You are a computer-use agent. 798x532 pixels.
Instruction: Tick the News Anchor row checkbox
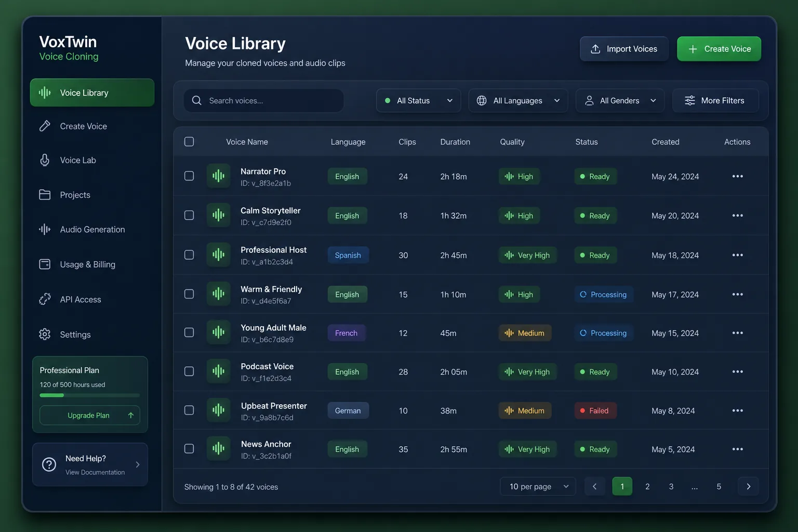click(x=189, y=449)
